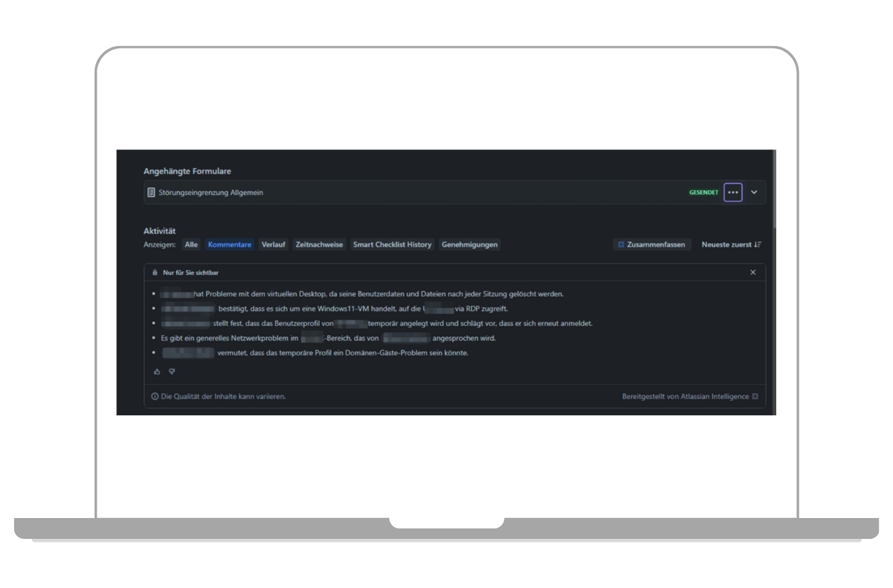Close the AI summary panel
Image resolution: width=893 pixels, height=588 pixels.
click(753, 272)
